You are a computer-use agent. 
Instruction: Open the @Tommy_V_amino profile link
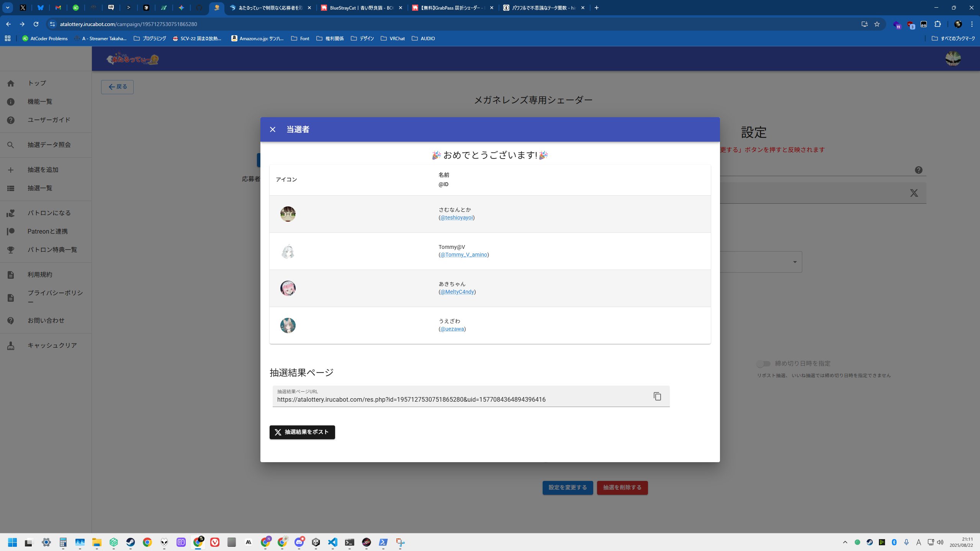coord(463,255)
